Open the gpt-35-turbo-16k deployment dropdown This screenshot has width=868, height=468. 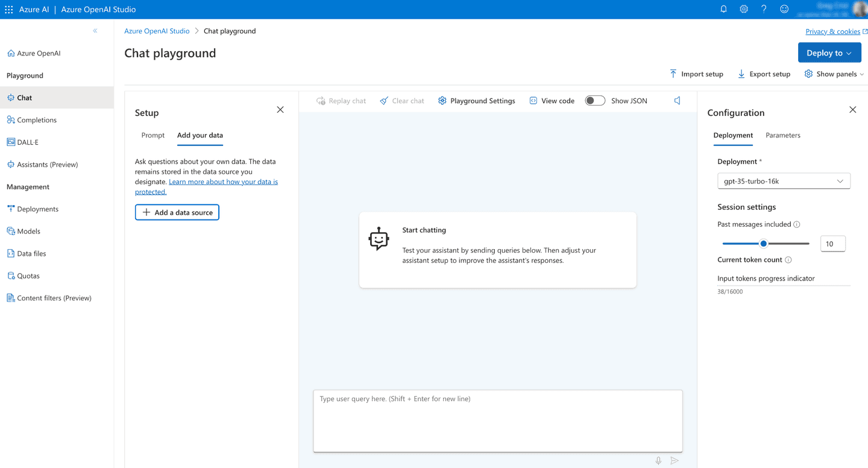[784, 180]
